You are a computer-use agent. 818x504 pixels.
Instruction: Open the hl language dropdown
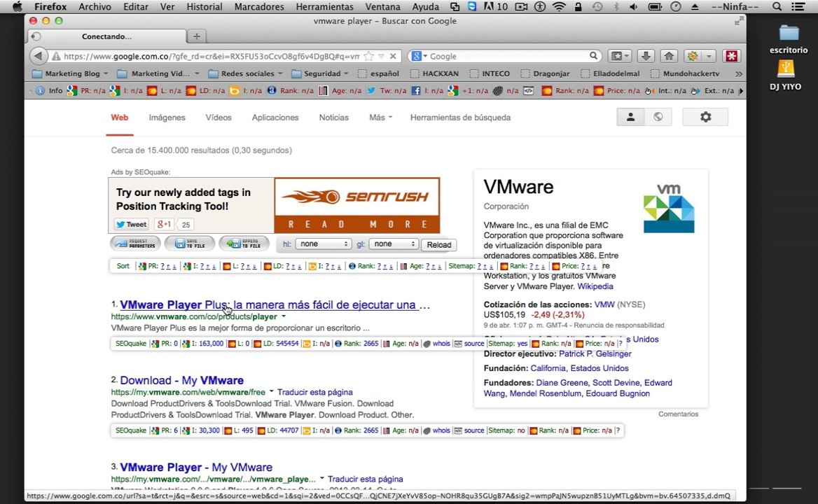click(322, 244)
